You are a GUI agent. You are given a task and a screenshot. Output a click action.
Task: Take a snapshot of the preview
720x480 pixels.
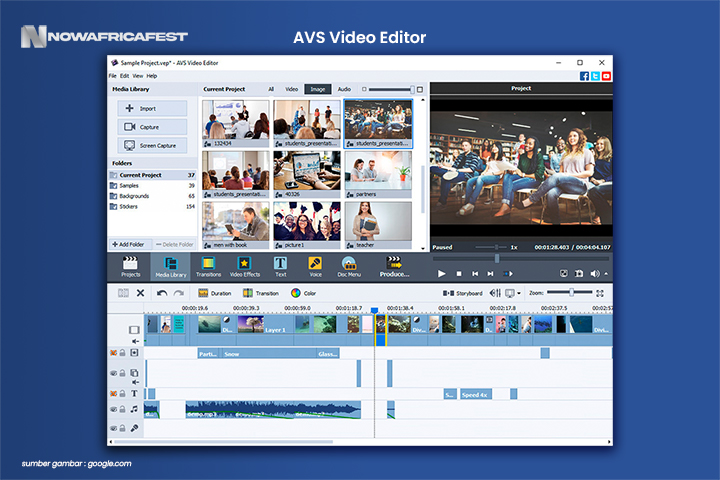(x=579, y=274)
